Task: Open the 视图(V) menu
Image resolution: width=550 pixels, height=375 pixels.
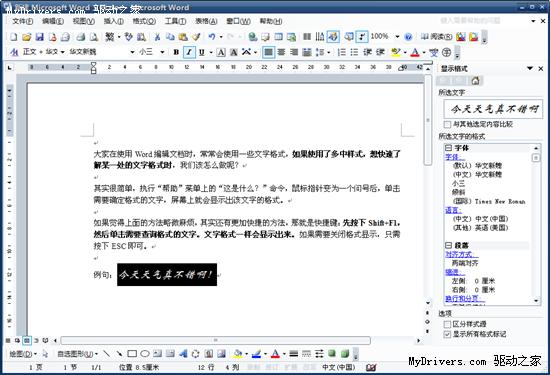Action: [x=83, y=21]
